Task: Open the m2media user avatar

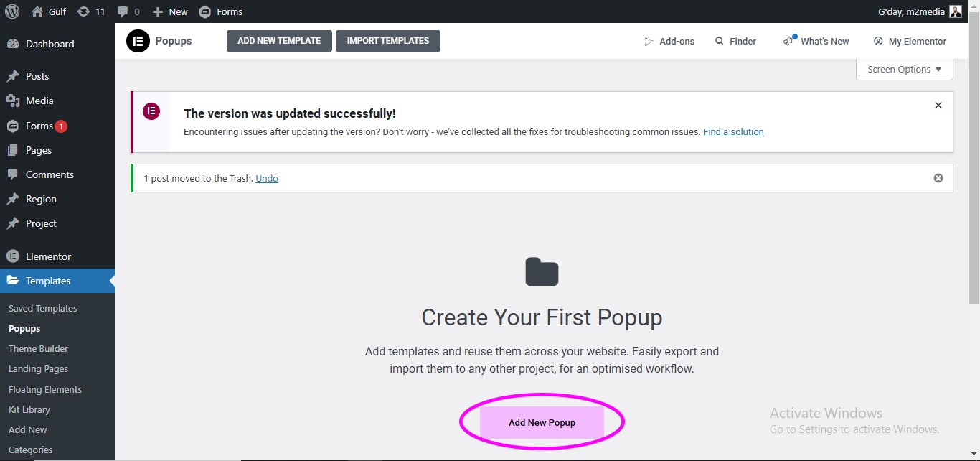Action: [x=955, y=11]
